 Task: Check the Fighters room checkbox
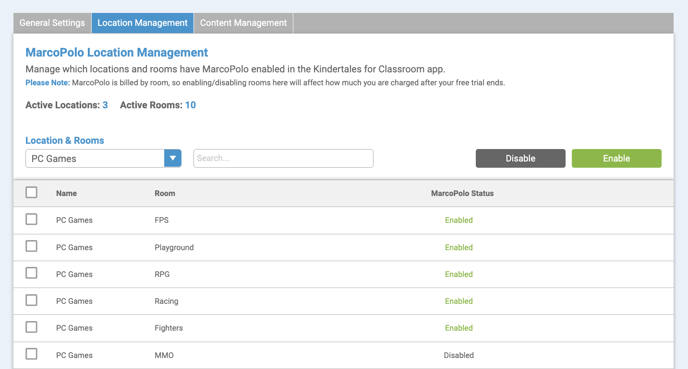[31, 327]
